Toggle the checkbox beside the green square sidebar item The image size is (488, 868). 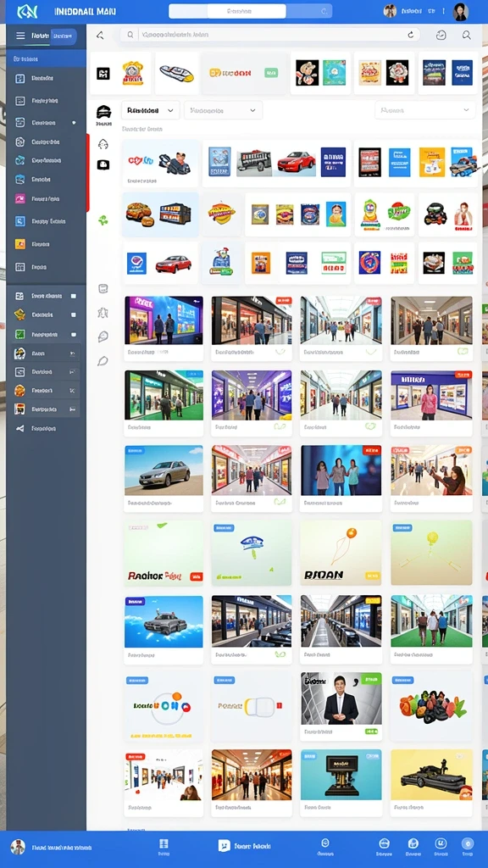click(x=73, y=335)
